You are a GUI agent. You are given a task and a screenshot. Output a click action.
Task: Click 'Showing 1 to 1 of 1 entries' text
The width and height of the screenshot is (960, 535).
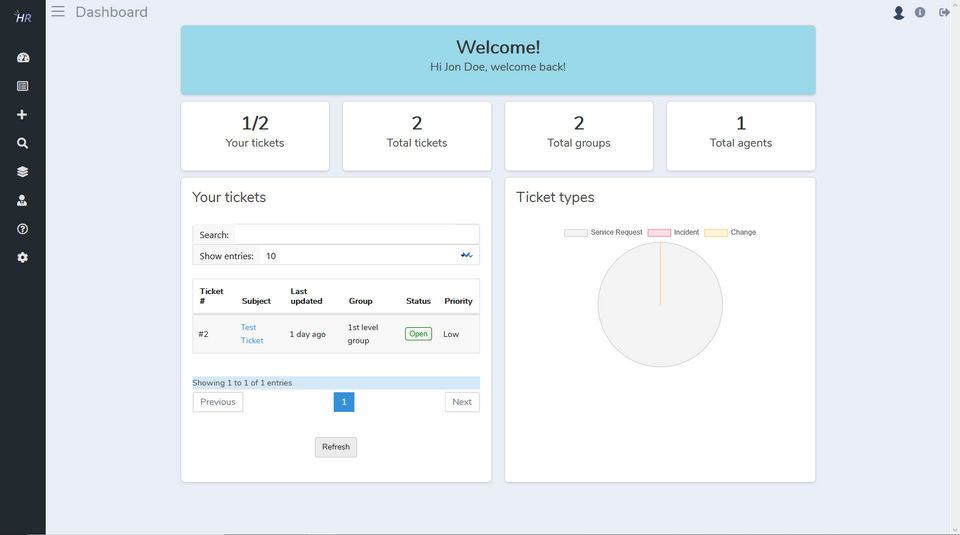[242, 383]
